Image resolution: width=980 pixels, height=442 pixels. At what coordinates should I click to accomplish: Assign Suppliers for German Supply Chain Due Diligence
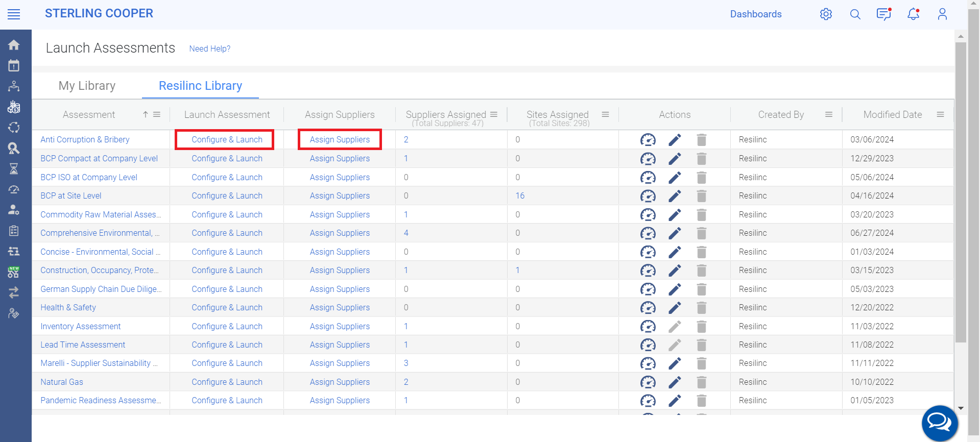tap(340, 289)
